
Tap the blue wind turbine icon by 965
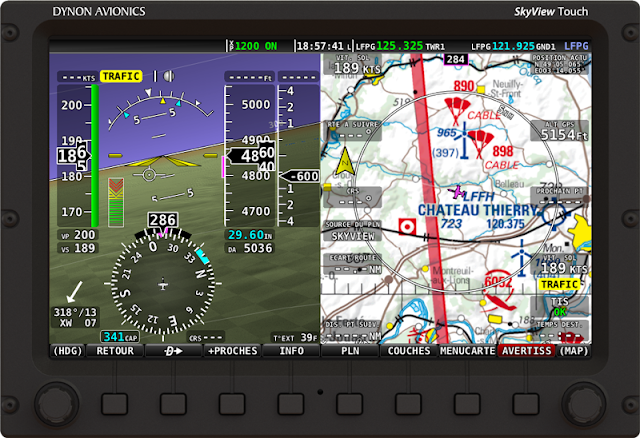(x=464, y=142)
